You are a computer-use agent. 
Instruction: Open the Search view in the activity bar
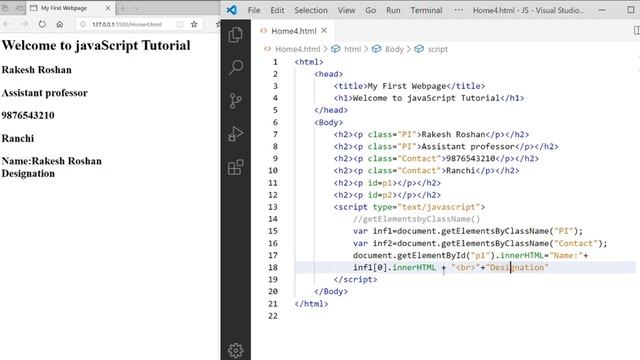236,67
